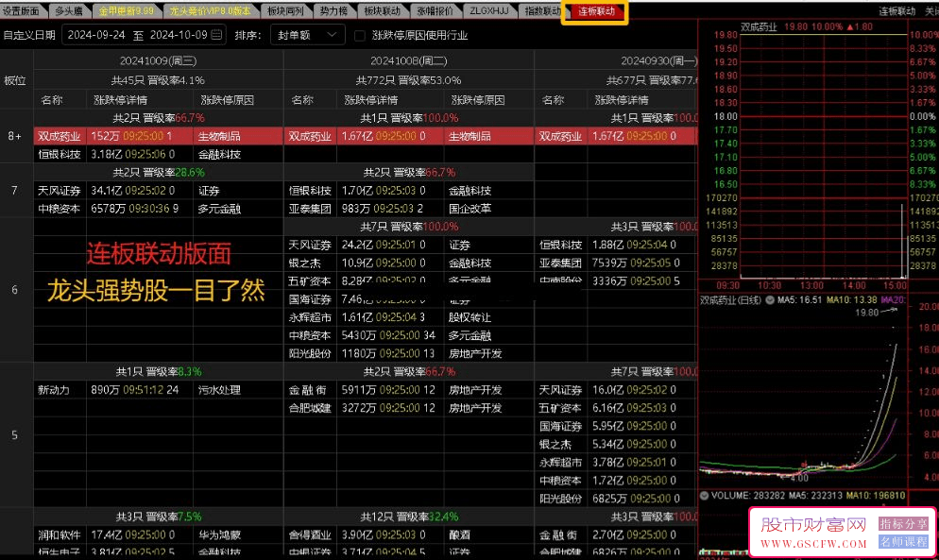Select 新动力 stock row

(158, 390)
